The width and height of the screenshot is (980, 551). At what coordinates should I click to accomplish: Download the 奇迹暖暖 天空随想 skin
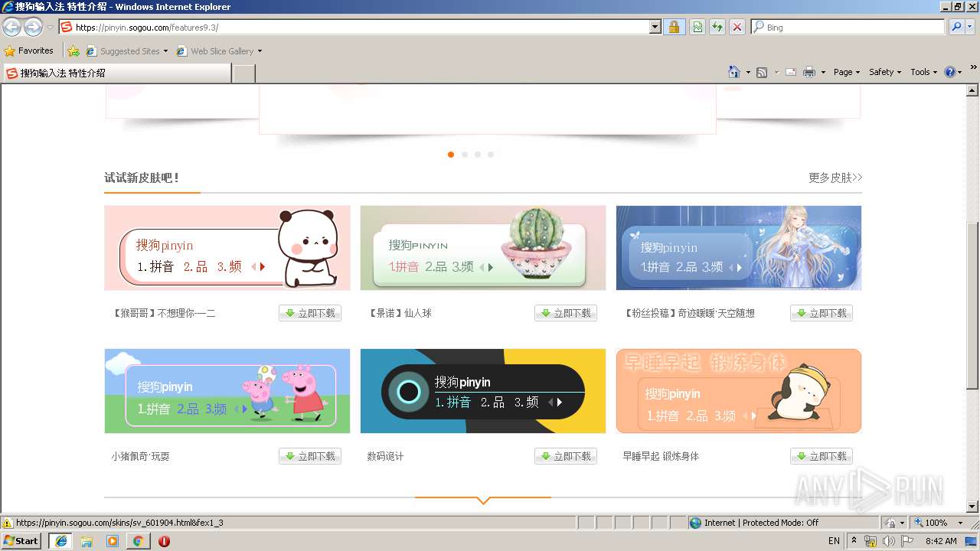(822, 313)
